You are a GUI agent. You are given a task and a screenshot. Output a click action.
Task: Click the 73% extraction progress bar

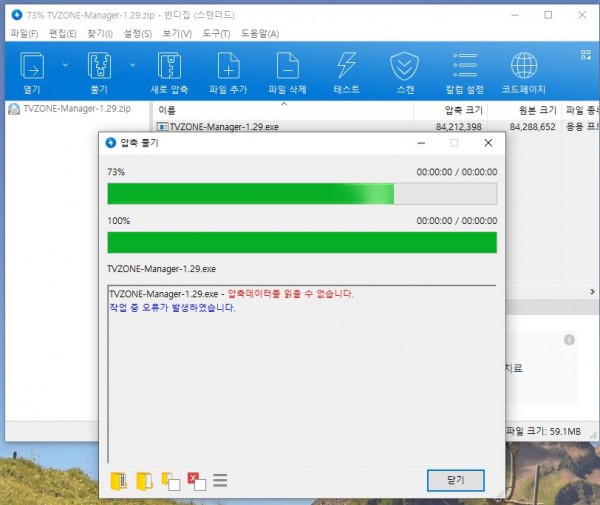(301, 193)
